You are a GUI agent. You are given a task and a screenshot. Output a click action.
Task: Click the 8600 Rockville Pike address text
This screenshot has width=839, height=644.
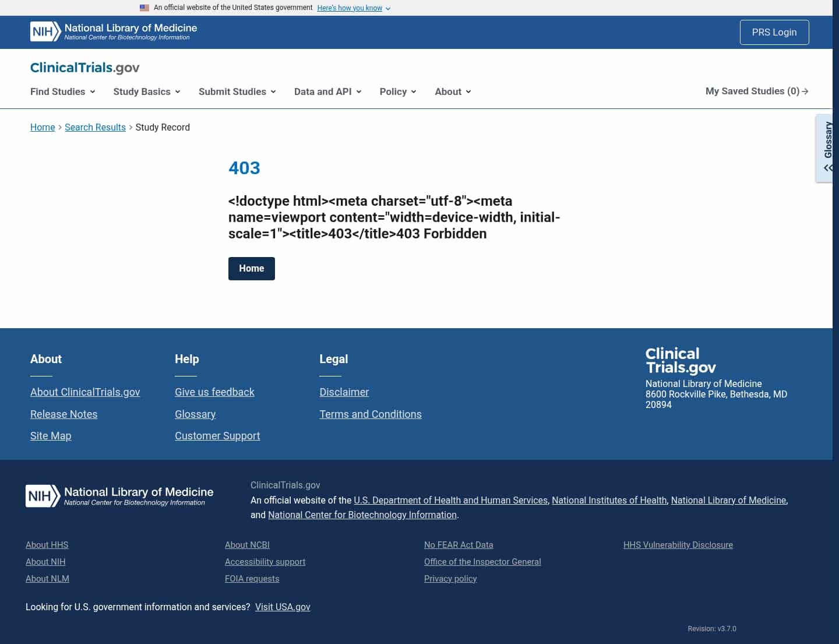[x=716, y=399]
